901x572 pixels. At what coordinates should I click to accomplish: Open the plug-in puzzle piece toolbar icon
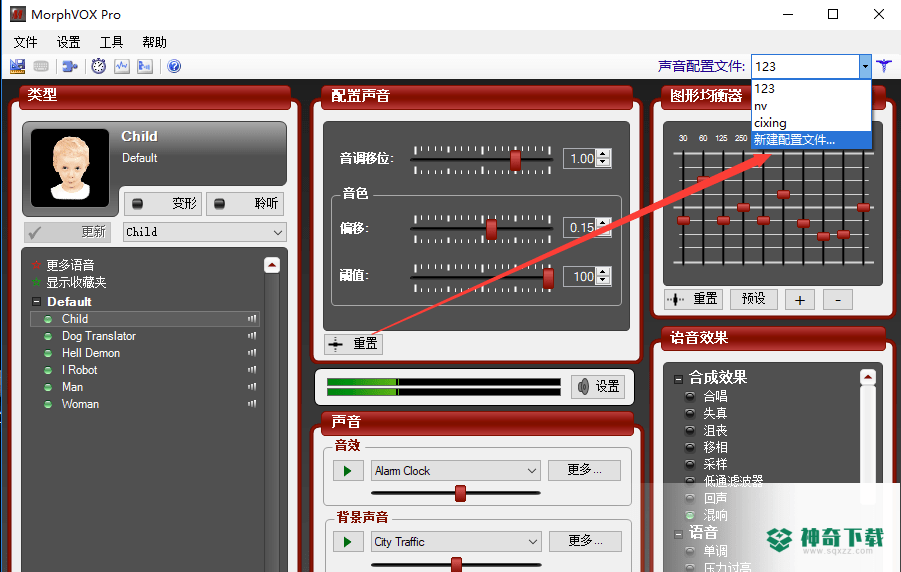[70, 67]
